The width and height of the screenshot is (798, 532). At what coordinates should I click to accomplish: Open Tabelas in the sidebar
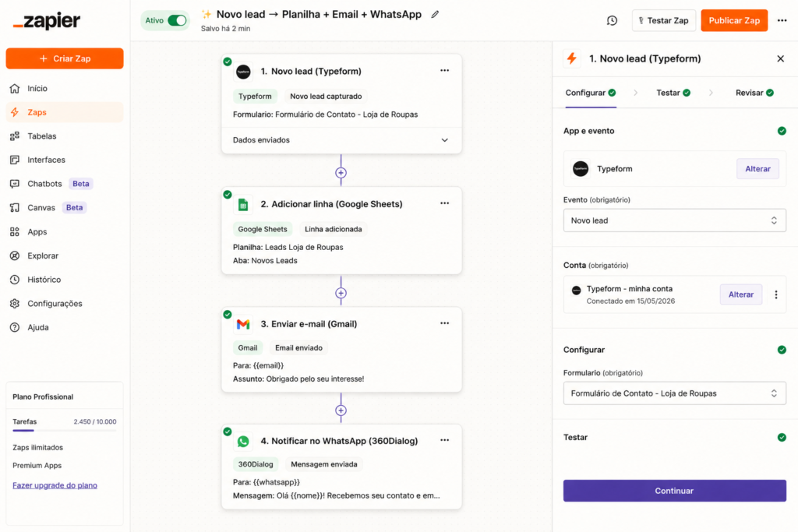[x=65, y=136]
